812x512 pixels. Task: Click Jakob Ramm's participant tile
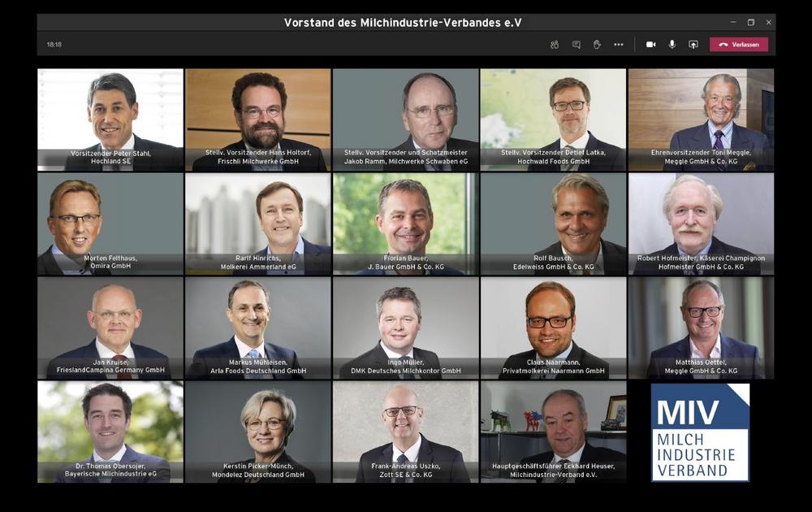click(405, 119)
